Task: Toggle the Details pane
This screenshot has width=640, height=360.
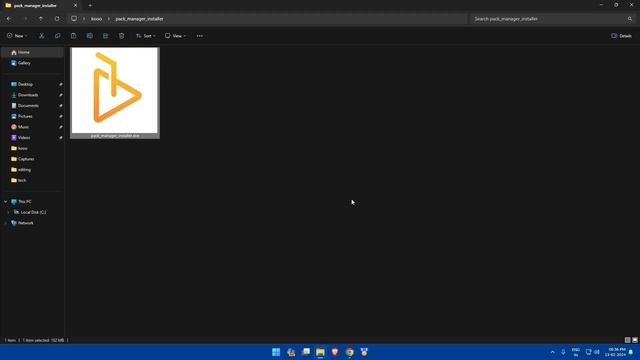Action: [621, 36]
